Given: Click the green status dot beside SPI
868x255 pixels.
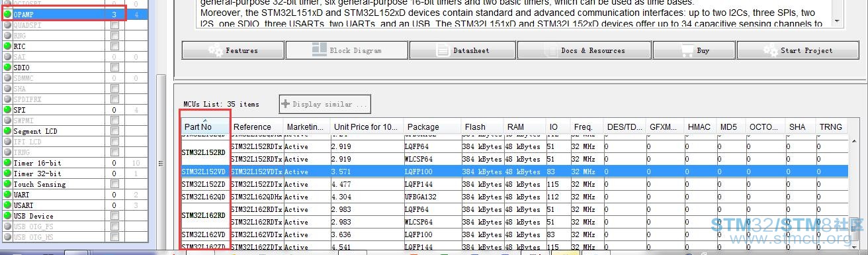Looking at the screenshot, I should tap(7, 110).
